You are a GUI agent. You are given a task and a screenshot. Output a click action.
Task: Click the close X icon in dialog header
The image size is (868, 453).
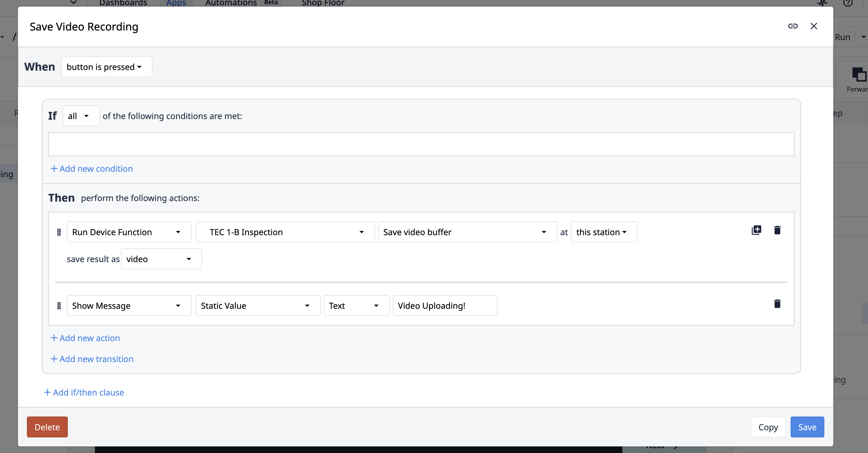point(814,26)
